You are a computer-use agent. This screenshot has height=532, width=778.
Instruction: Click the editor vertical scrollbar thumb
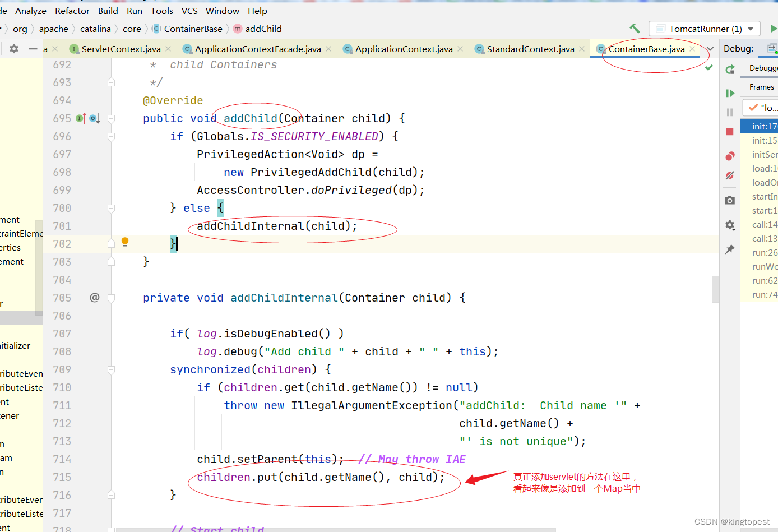(715, 289)
